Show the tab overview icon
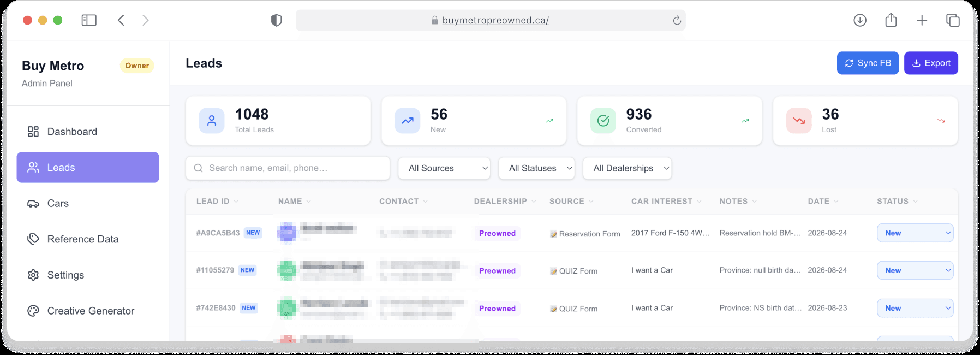 pyautogui.click(x=953, y=20)
